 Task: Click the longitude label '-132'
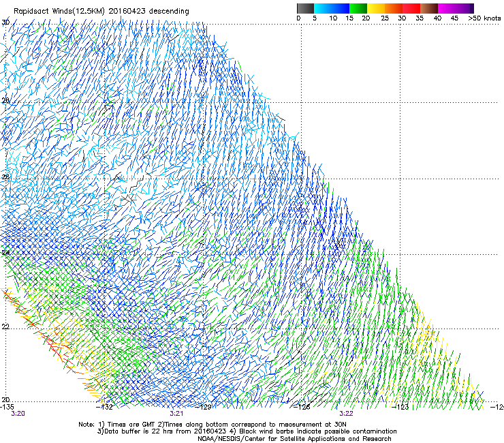(x=104, y=407)
